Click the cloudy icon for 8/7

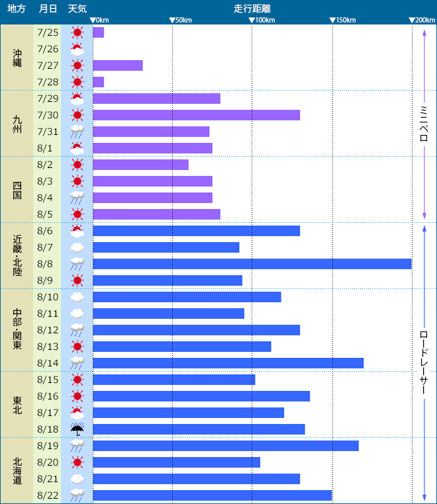pyautogui.click(x=77, y=247)
